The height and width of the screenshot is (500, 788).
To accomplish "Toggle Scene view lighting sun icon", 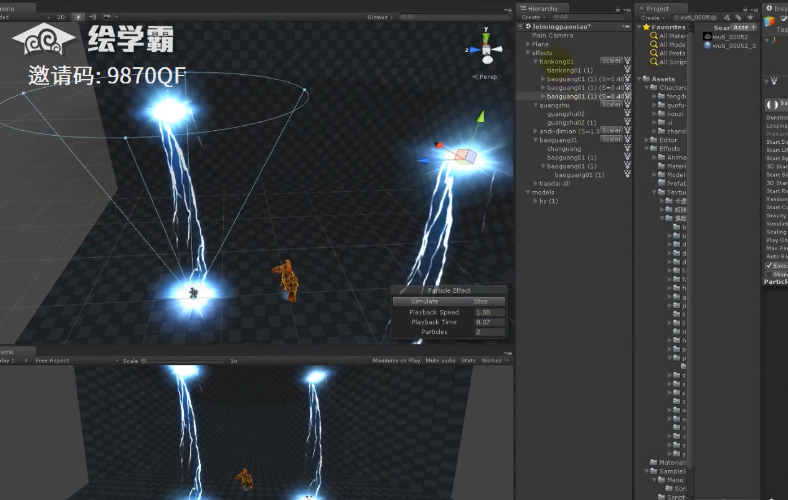I will tap(78, 17).
